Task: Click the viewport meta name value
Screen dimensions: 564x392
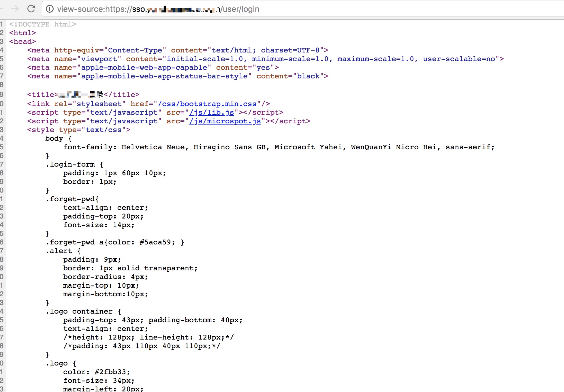Action: (99, 59)
